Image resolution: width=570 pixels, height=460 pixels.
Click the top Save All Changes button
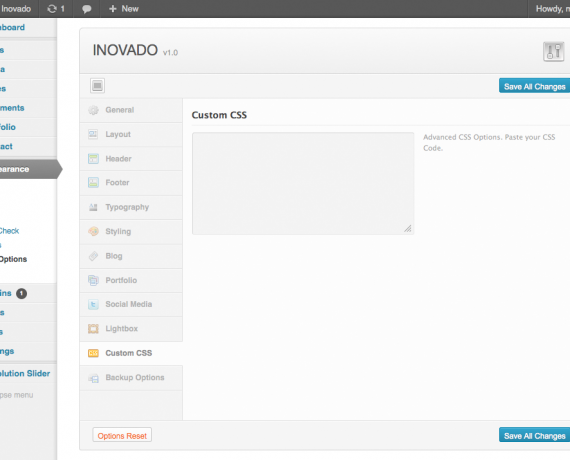coord(534,86)
